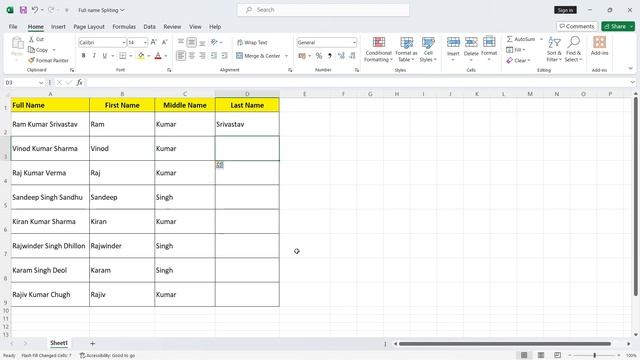The height and width of the screenshot is (360, 640).
Task: Toggle Merge & Center
Action: click(258, 56)
